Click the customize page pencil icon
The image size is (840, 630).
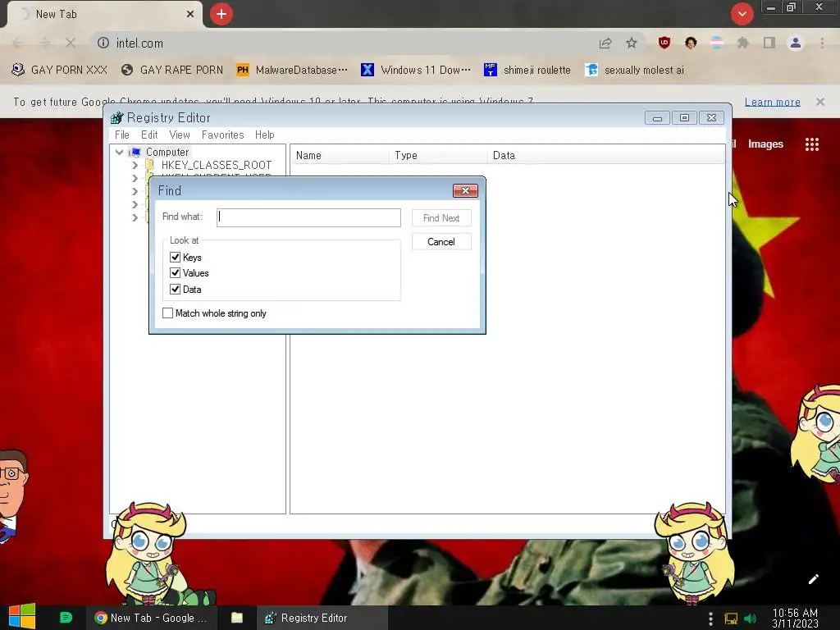click(813, 578)
